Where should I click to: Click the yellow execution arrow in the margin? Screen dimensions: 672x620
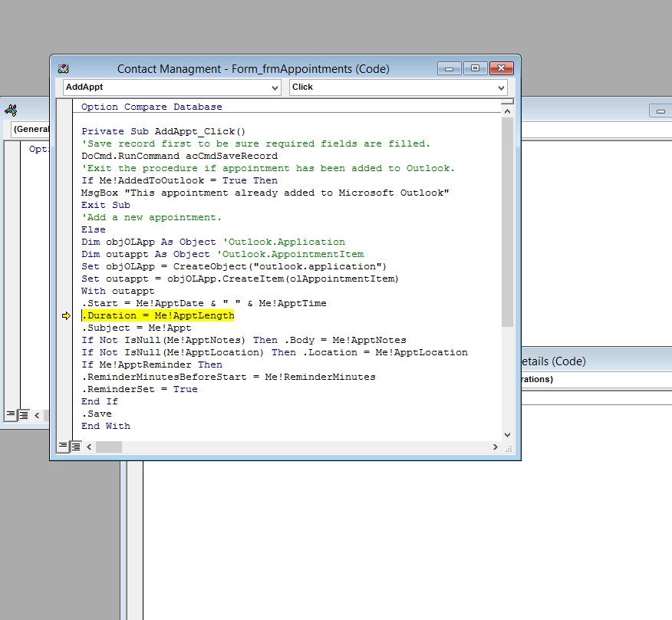[68, 315]
